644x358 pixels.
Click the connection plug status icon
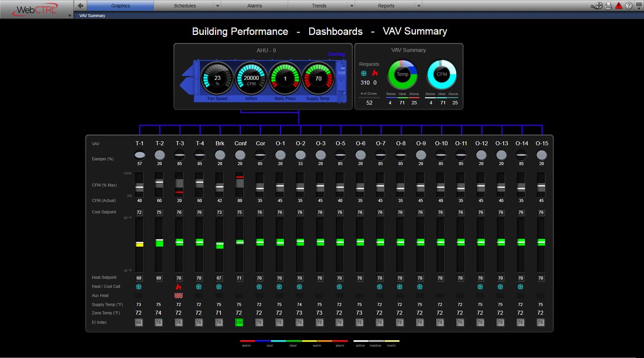(x=598, y=6)
